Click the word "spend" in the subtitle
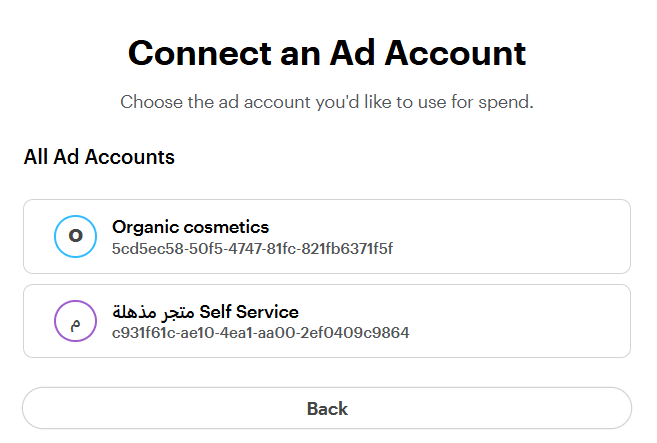 pyautogui.click(x=505, y=103)
